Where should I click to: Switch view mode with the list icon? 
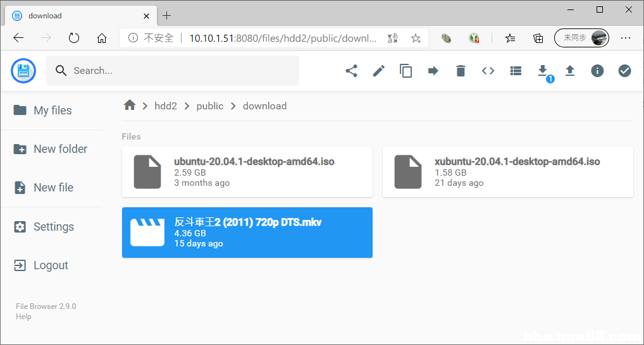point(516,71)
